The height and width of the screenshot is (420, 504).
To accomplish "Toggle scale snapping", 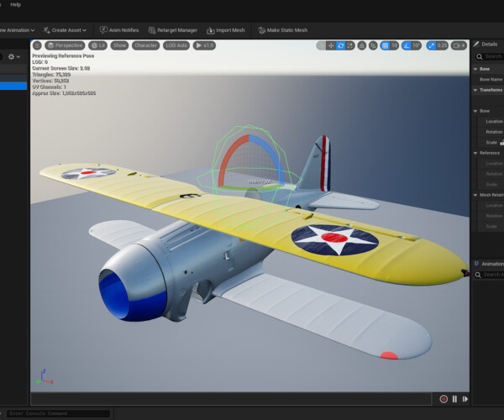I will click(431, 45).
